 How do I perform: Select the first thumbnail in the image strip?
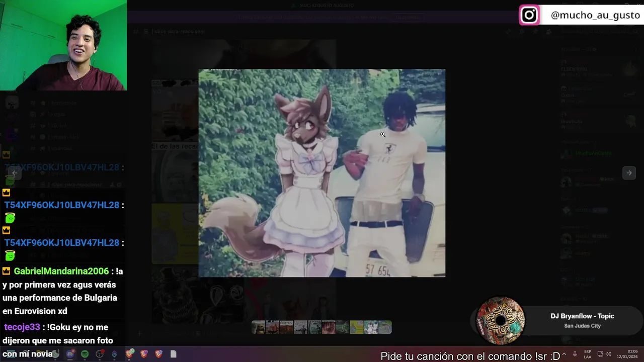click(x=258, y=327)
